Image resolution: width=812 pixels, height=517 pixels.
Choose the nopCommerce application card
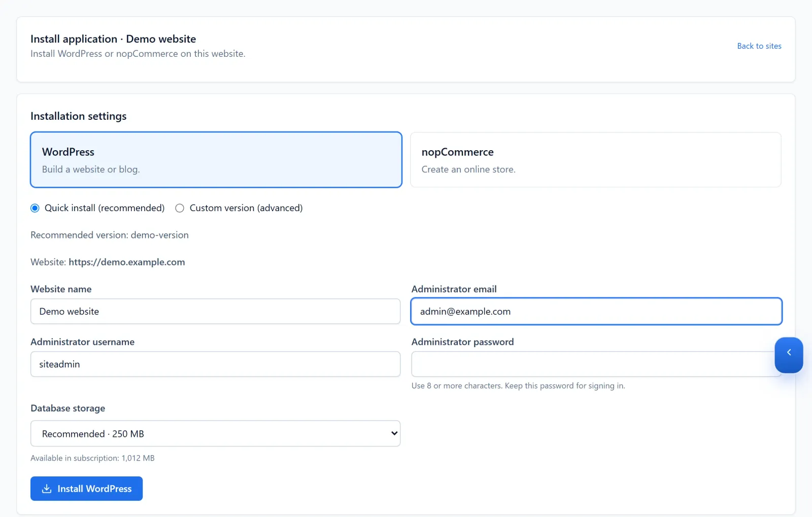point(595,160)
